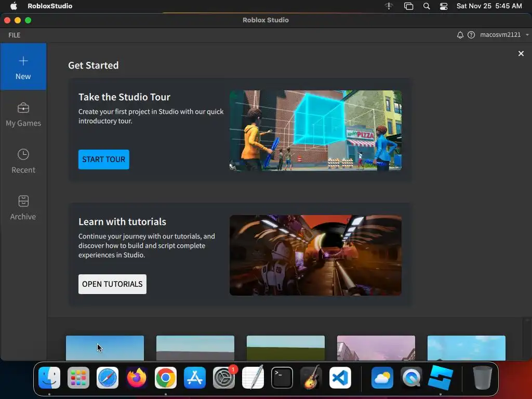Open the magnifier Q app in Dock

[x=411, y=378]
